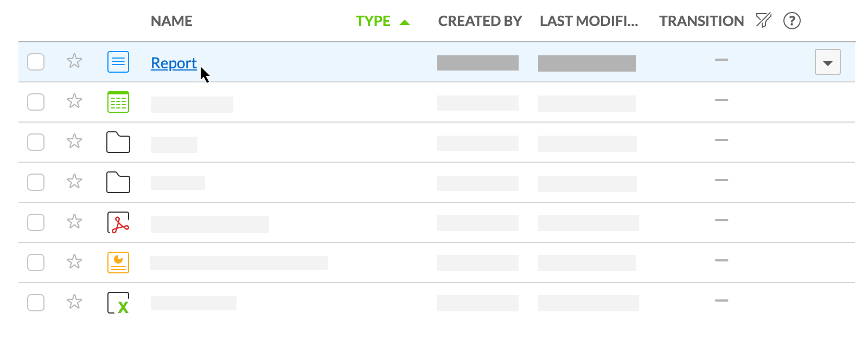Click the Report row document icon

[118, 62]
